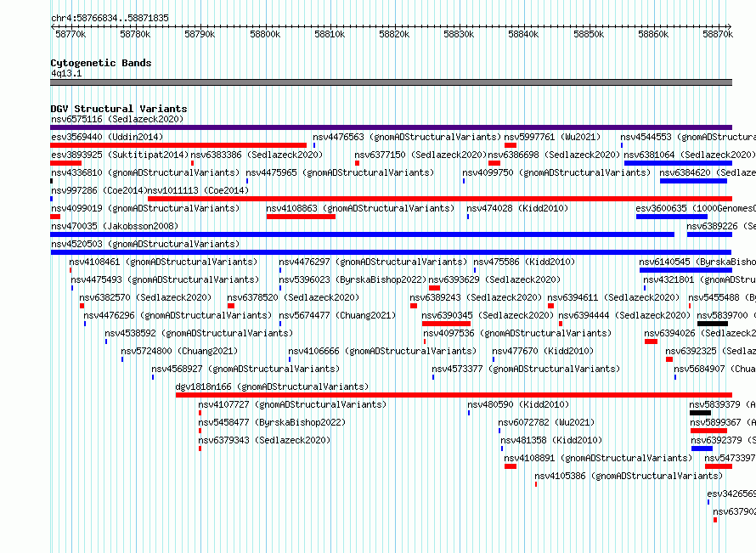Click nsv477670 (Kidd2010) label
This screenshot has height=553, width=756.
click(x=543, y=351)
